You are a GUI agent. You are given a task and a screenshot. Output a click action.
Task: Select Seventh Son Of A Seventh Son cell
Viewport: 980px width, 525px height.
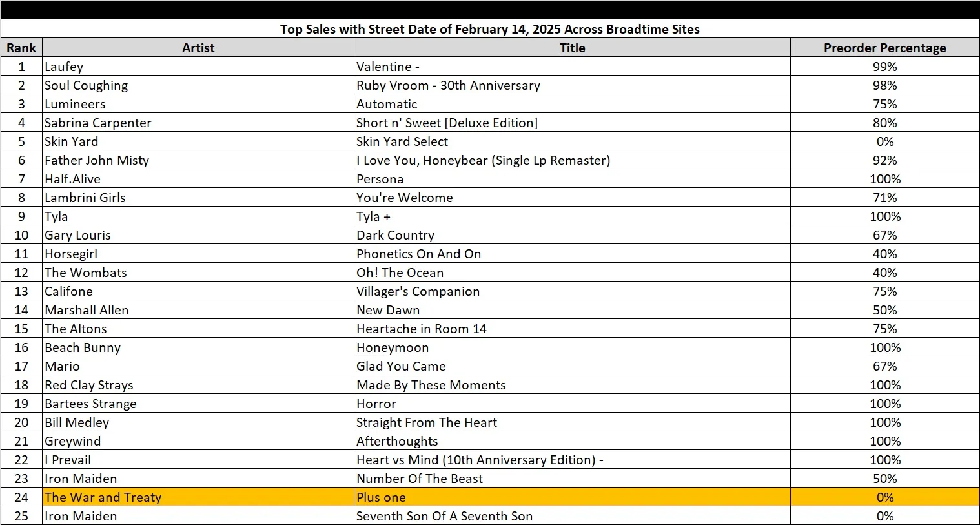572,516
